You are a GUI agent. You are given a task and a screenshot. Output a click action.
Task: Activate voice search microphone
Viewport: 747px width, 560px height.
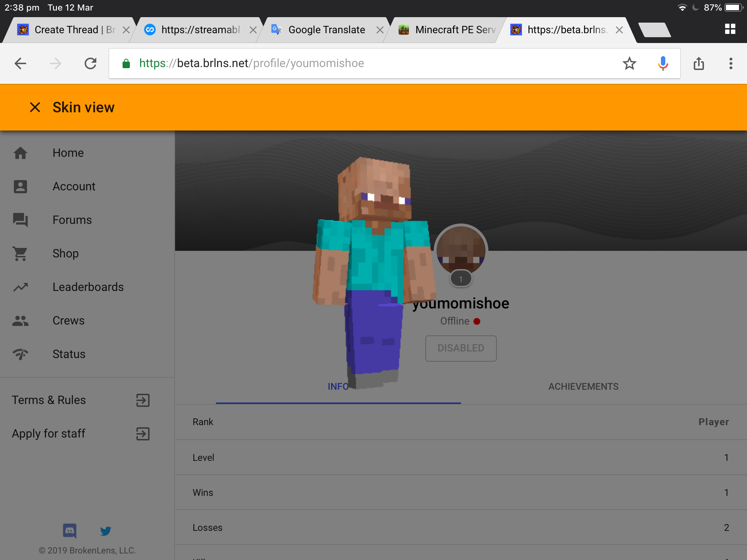tap(663, 63)
